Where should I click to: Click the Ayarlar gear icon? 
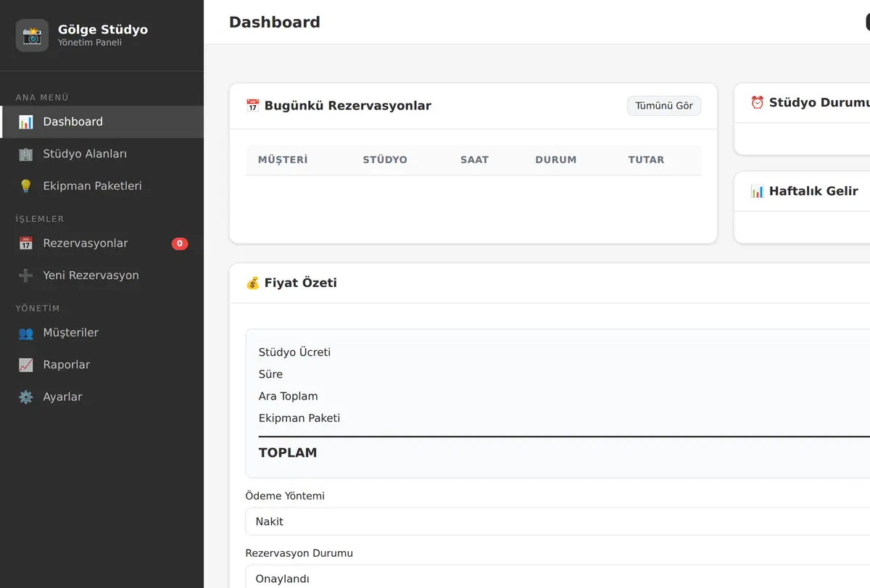click(25, 397)
